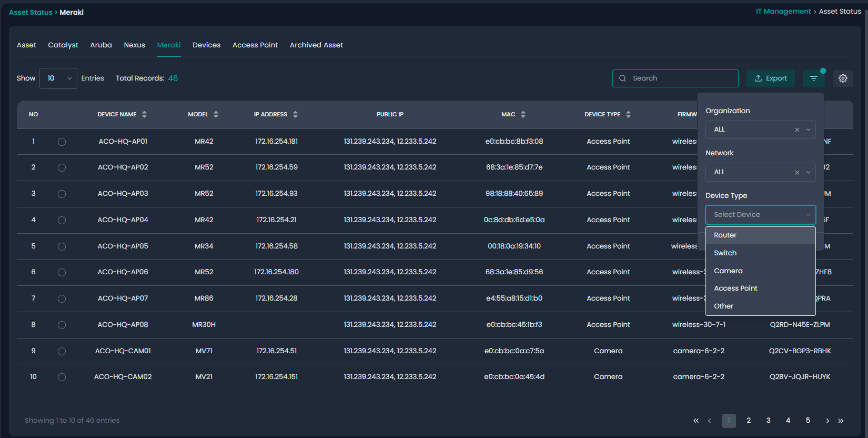This screenshot has width=868, height=438.
Task: Select radio for ACO-HQ-AP06
Action: click(x=62, y=272)
